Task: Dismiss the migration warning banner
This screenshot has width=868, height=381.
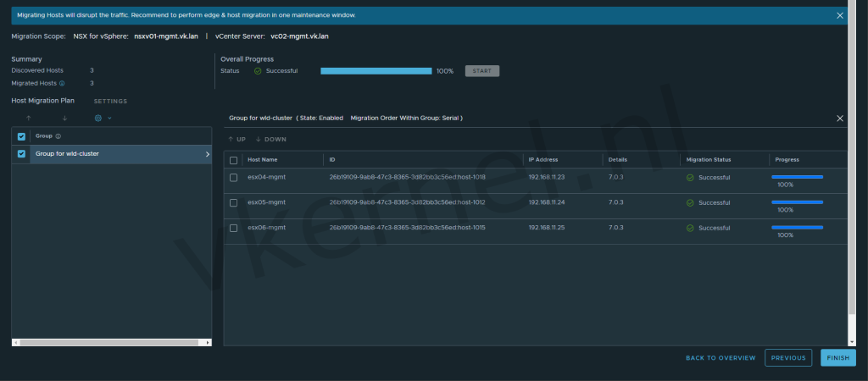Action: click(840, 15)
